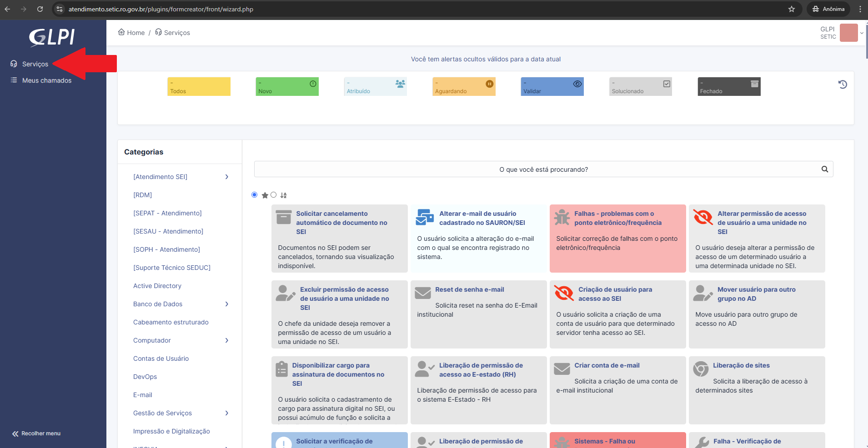Click the history refresh icon beside status tiles
868x448 pixels.
(843, 85)
